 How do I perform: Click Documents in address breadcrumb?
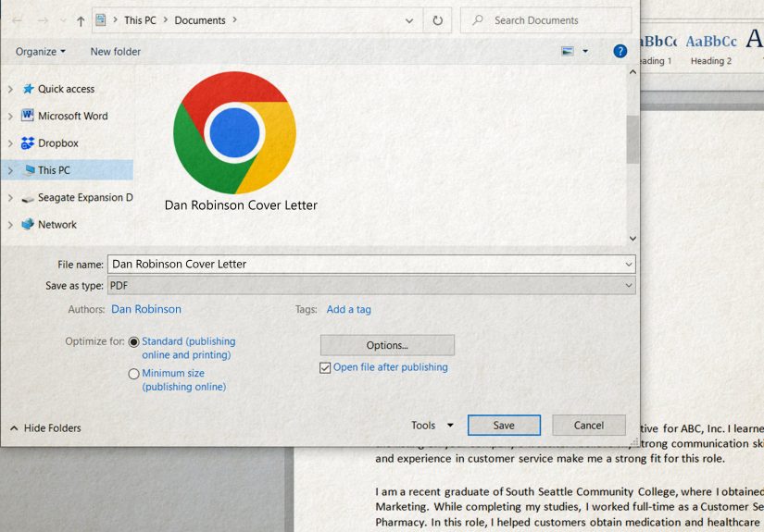pyautogui.click(x=200, y=20)
